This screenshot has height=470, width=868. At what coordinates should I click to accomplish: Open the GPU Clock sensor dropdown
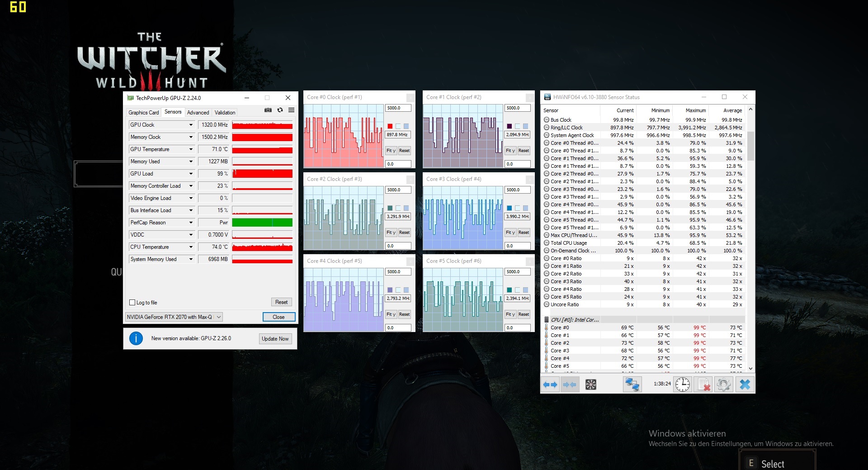click(191, 125)
